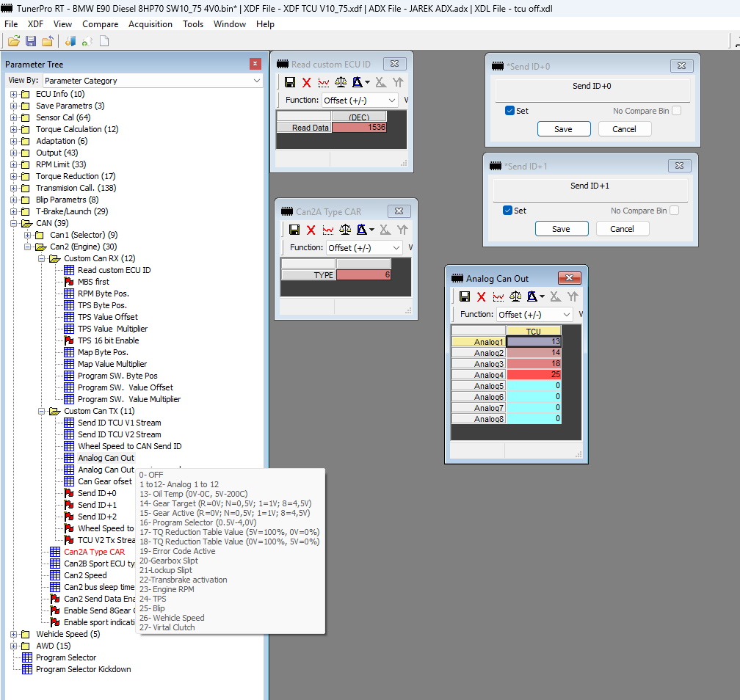Expand the Torque Calculation tree node
The image size is (740, 700).
click(13, 129)
